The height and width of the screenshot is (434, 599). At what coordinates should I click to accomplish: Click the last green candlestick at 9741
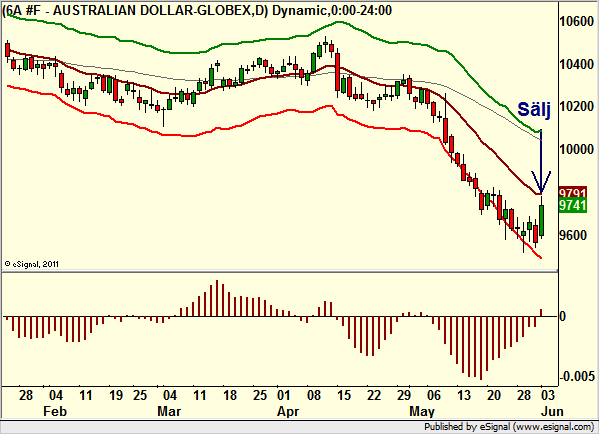pyautogui.click(x=541, y=220)
